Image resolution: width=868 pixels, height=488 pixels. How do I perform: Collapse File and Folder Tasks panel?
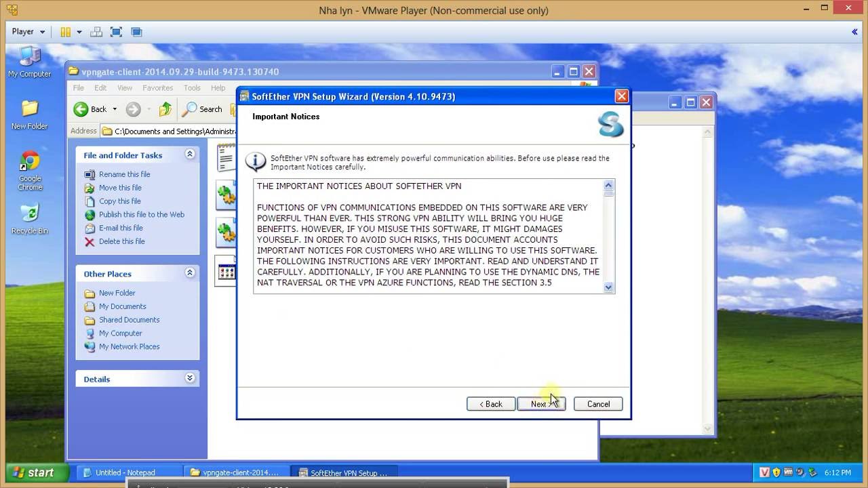pyautogui.click(x=190, y=155)
